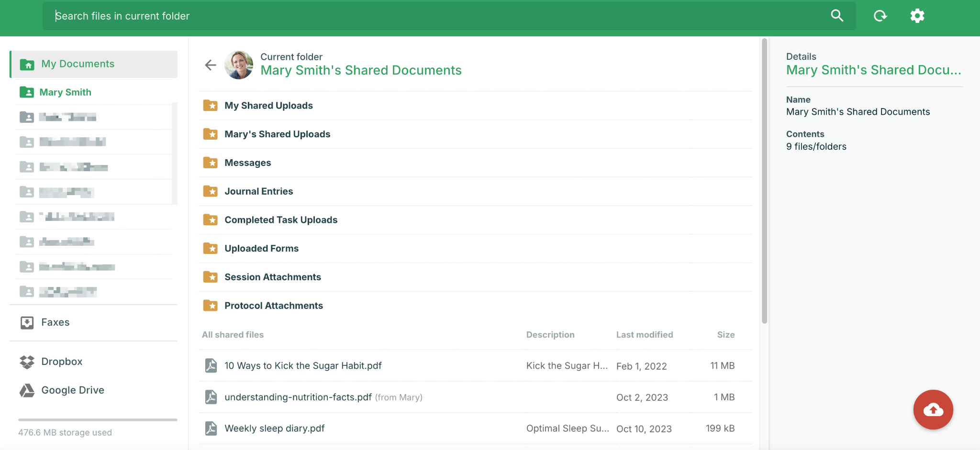The height and width of the screenshot is (450, 980).
Task: Click the Last modified column header
Action: pos(644,335)
